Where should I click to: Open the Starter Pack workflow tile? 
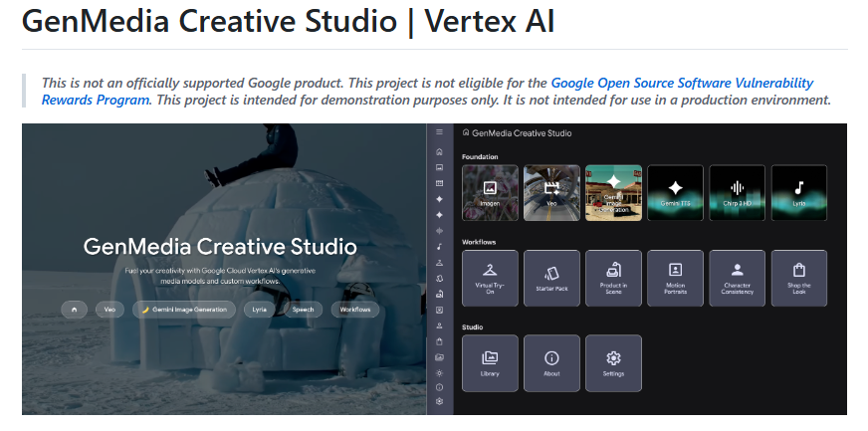[x=551, y=279]
